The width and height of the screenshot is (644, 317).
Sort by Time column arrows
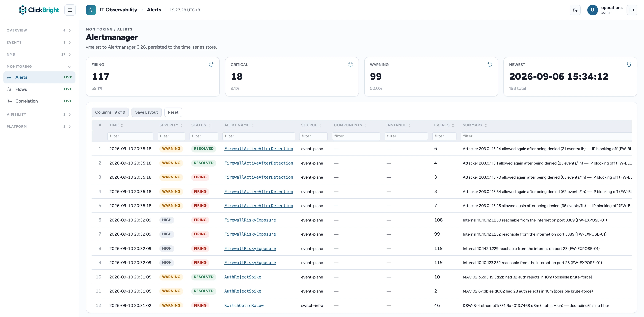coord(122,125)
